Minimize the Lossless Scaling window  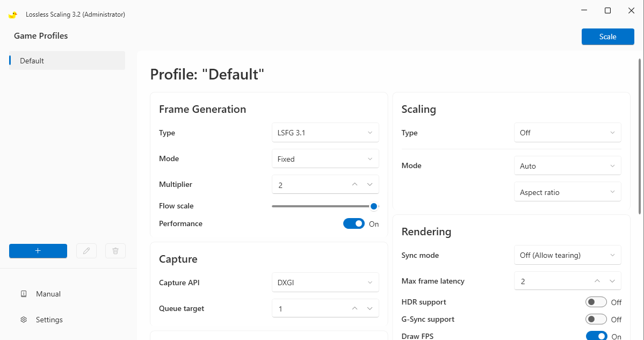tap(584, 11)
